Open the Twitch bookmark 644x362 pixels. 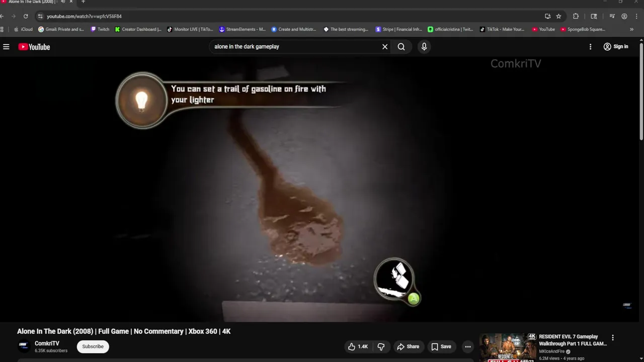point(100,29)
